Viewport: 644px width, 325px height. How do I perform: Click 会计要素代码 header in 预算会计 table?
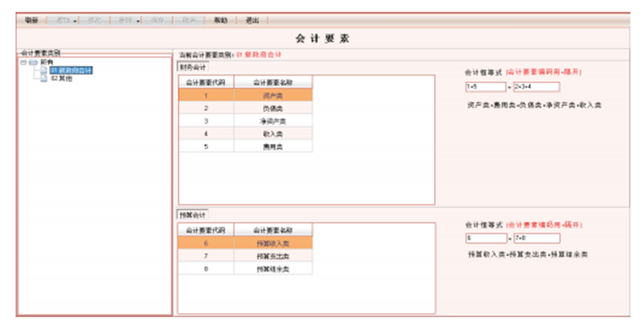[x=206, y=230]
